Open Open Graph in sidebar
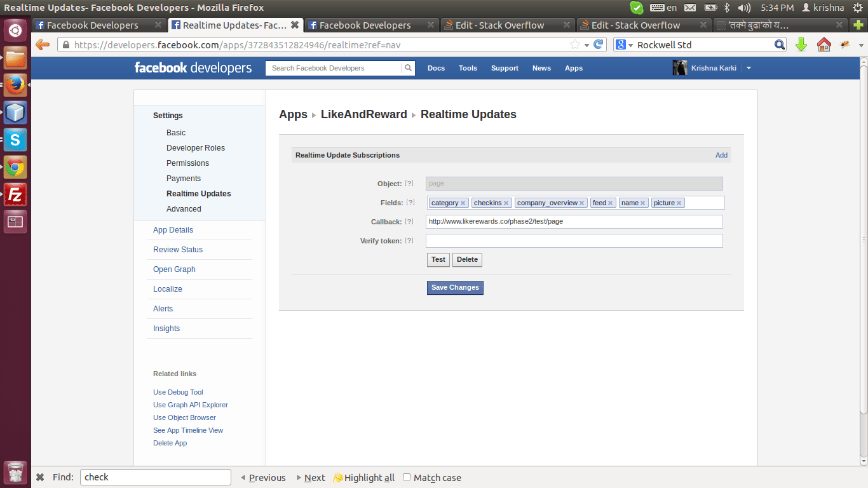This screenshot has width=868, height=488. (x=174, y=269)
